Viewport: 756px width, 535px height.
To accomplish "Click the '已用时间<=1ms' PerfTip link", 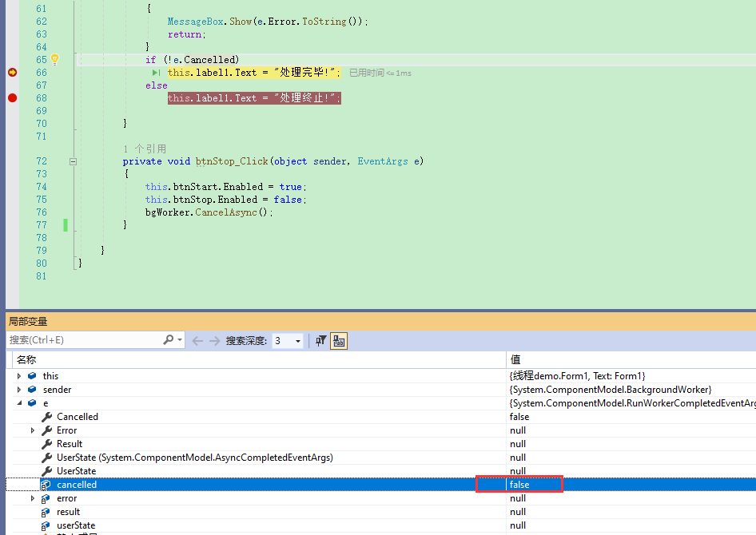I will click(379, 72).
